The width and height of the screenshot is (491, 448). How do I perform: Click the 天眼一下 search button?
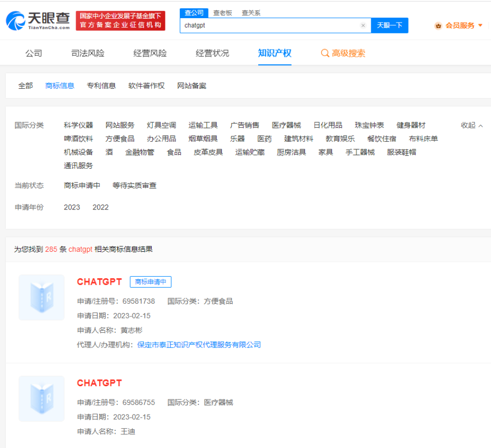point(389,26)
